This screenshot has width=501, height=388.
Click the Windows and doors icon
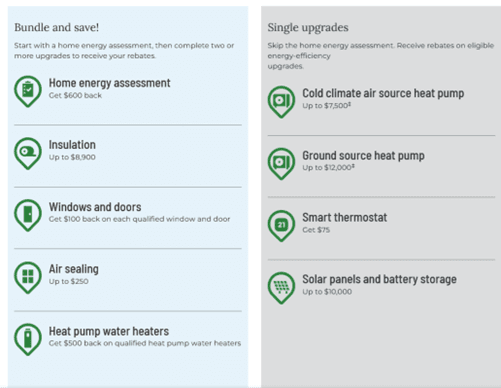coord(28,215)
